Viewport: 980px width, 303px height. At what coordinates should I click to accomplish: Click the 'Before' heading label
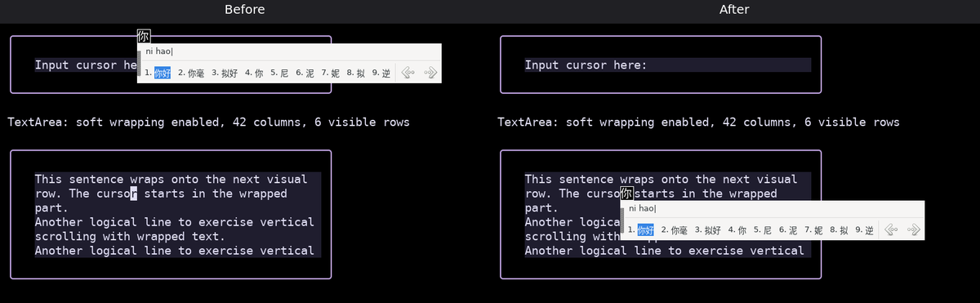245,10
